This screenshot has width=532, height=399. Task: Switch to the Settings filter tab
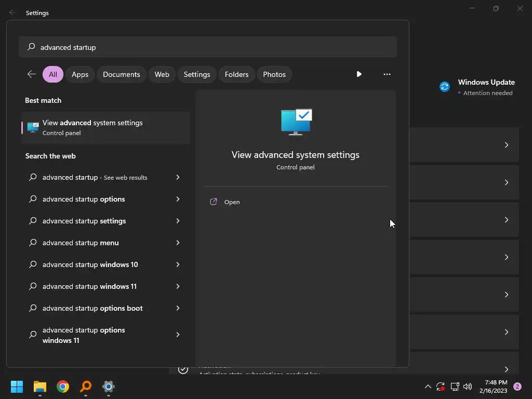pos(197,74)
